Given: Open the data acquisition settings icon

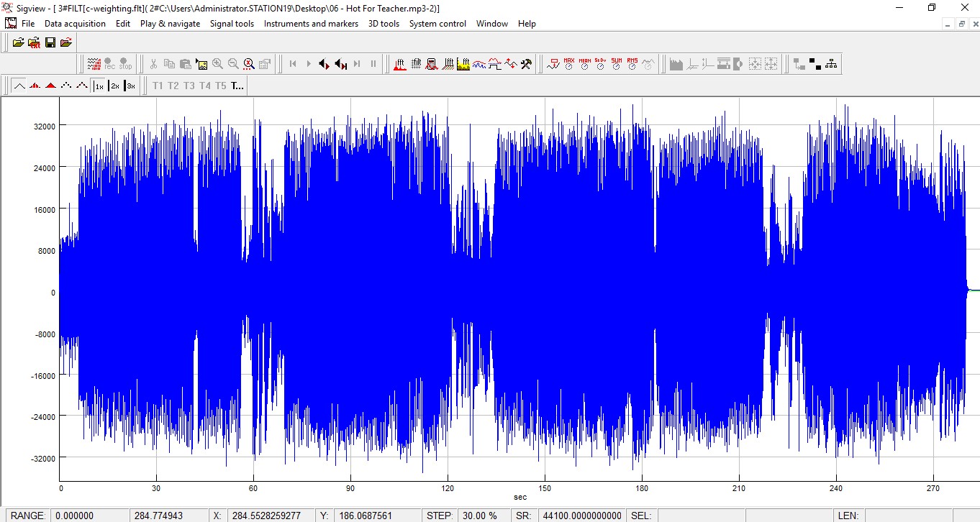Looking at the screenshot, I should click(x=94, y=64).
